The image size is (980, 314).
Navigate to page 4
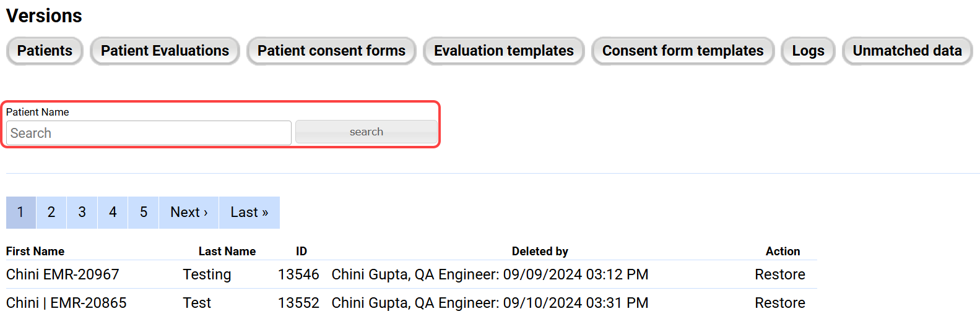113,213
